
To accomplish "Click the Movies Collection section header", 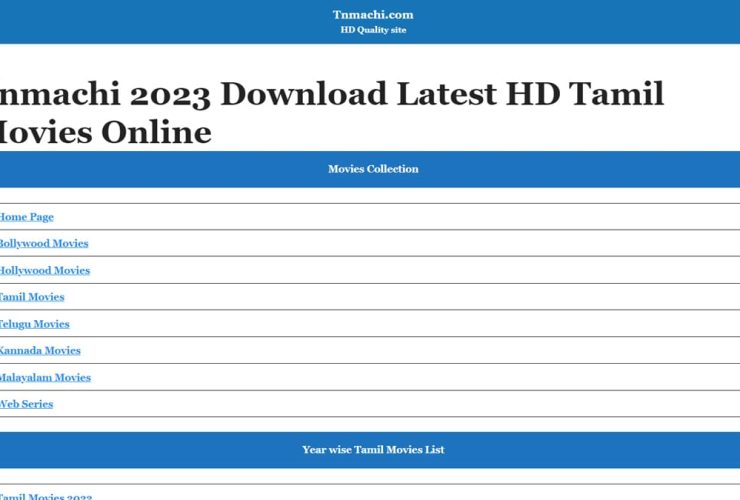I will [373, 169].
